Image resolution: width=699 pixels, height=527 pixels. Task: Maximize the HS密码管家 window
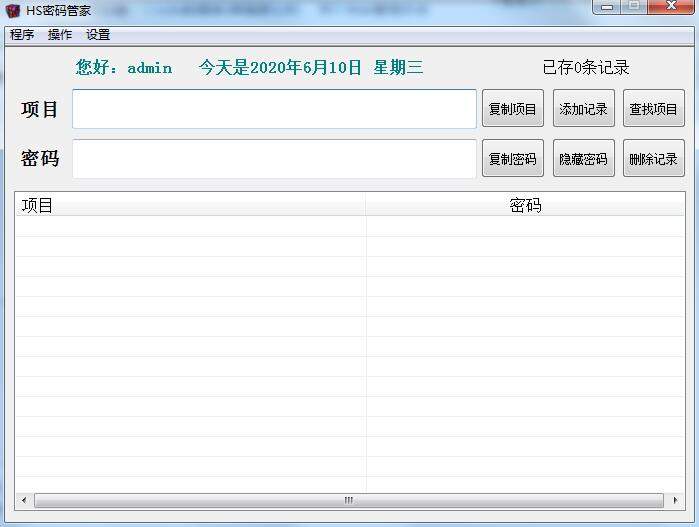(633, 7)
